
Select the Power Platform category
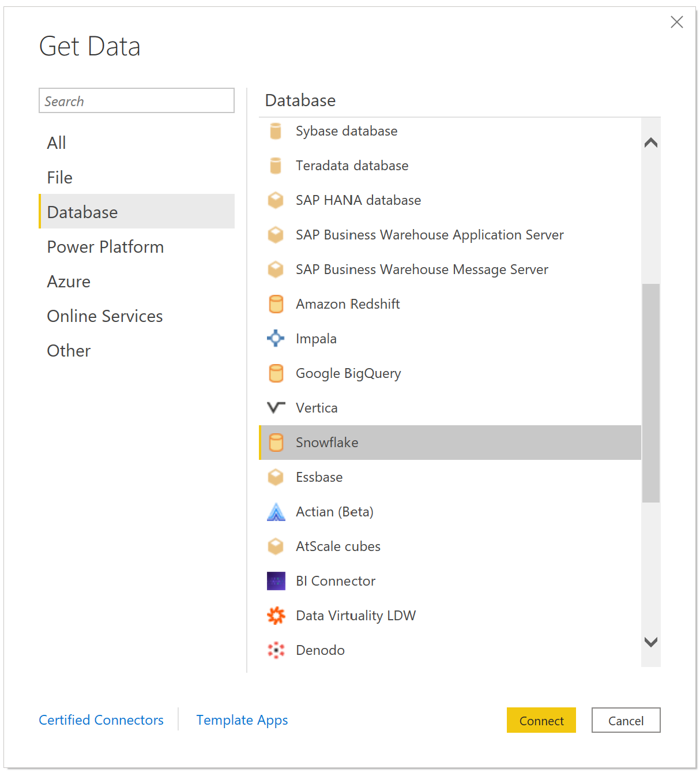[105, 246]
